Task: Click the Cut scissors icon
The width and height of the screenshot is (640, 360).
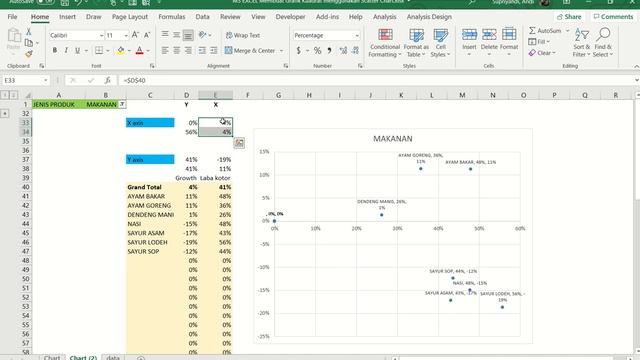Action: tap(29, 32)
